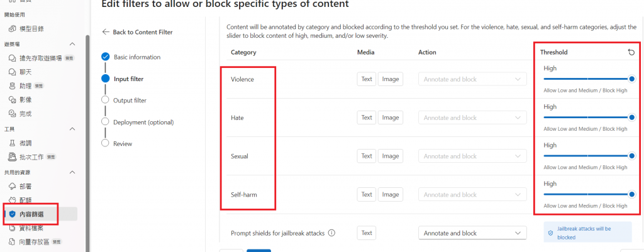
Task: Toggle the Text media button for Self-harm
Action: coord(367,195)
